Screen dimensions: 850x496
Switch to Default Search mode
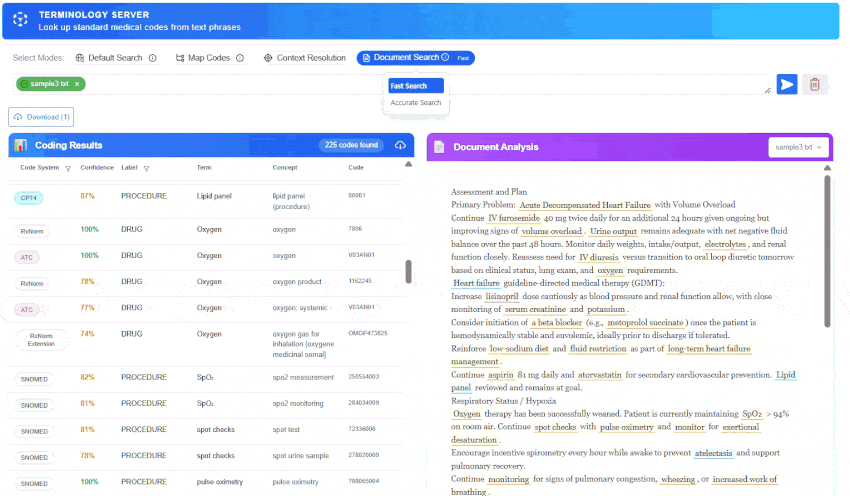pos(108,58)
